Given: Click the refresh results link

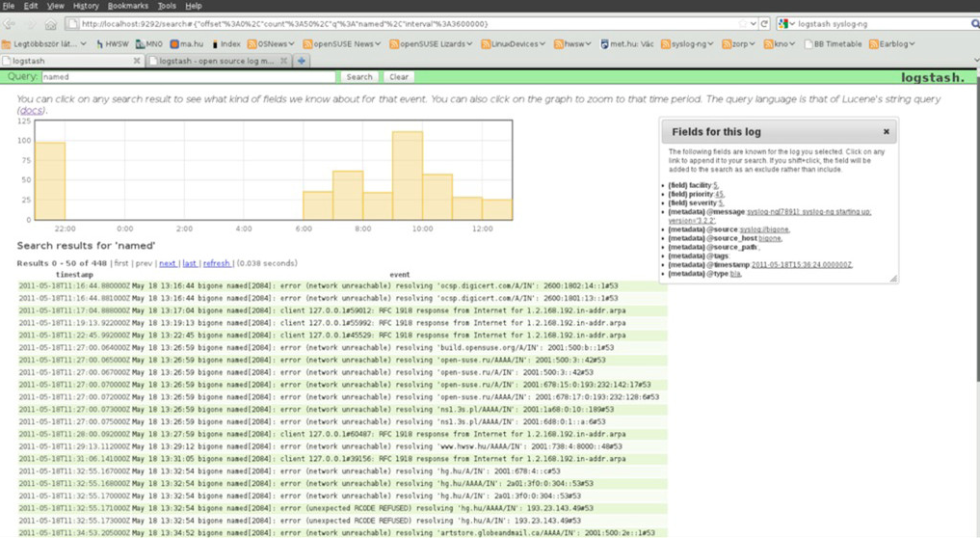Looking at the screenshot, I should (216, 263).
